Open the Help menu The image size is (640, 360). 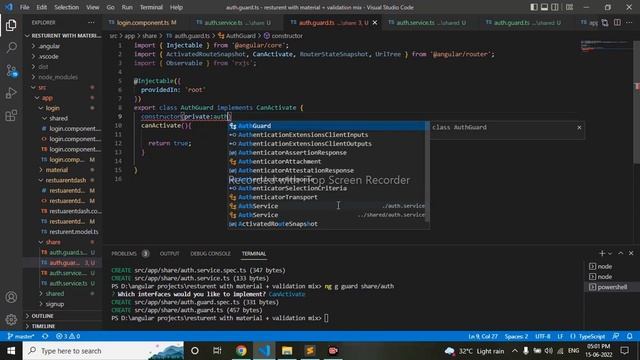(176, 7)
